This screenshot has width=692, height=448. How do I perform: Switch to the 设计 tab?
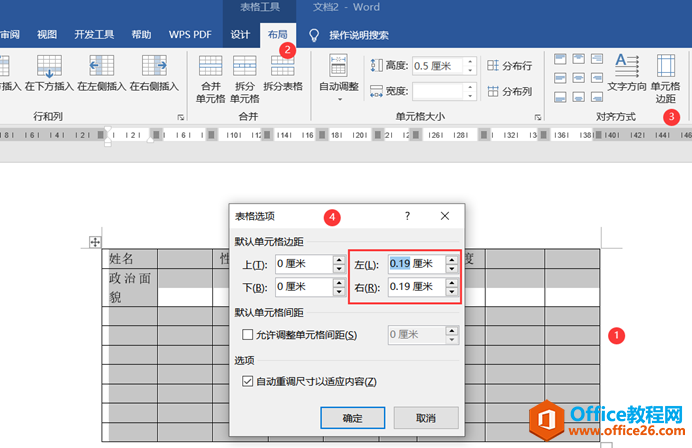[x=240, y=34]
